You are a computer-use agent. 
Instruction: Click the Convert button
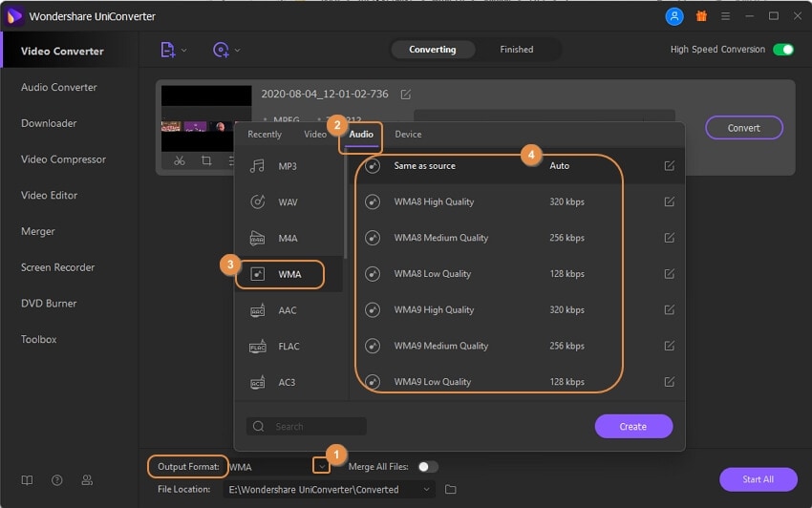click(x=743, y=128)
